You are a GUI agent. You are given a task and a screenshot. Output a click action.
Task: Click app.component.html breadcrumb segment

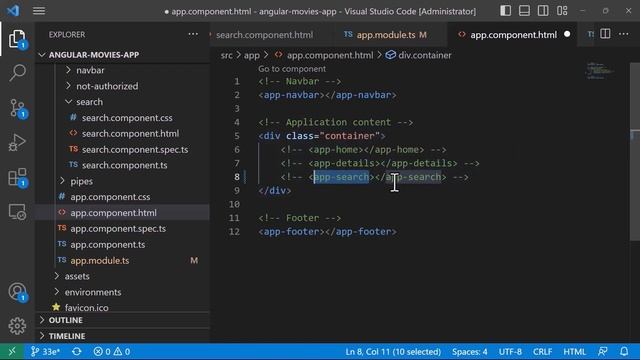324,55
